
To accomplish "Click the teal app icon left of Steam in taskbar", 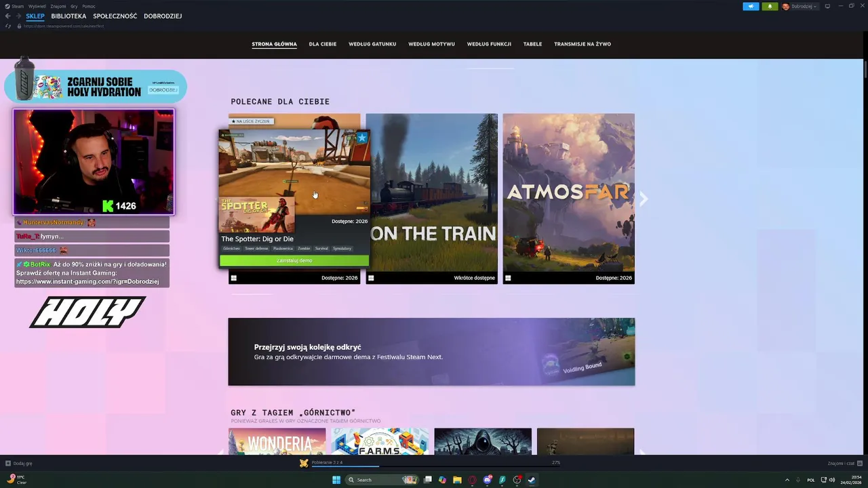I will [502, 480].
